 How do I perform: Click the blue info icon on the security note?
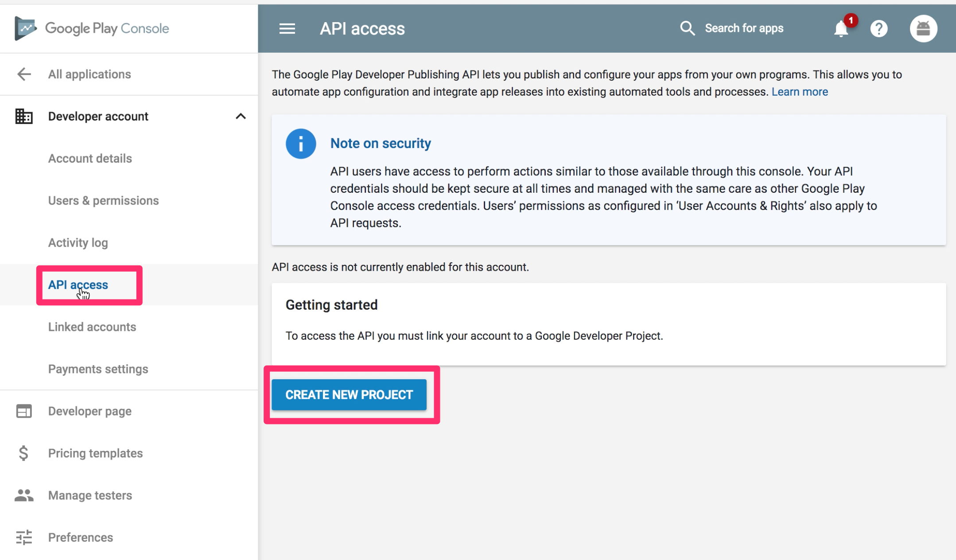(x=301, y=144)
